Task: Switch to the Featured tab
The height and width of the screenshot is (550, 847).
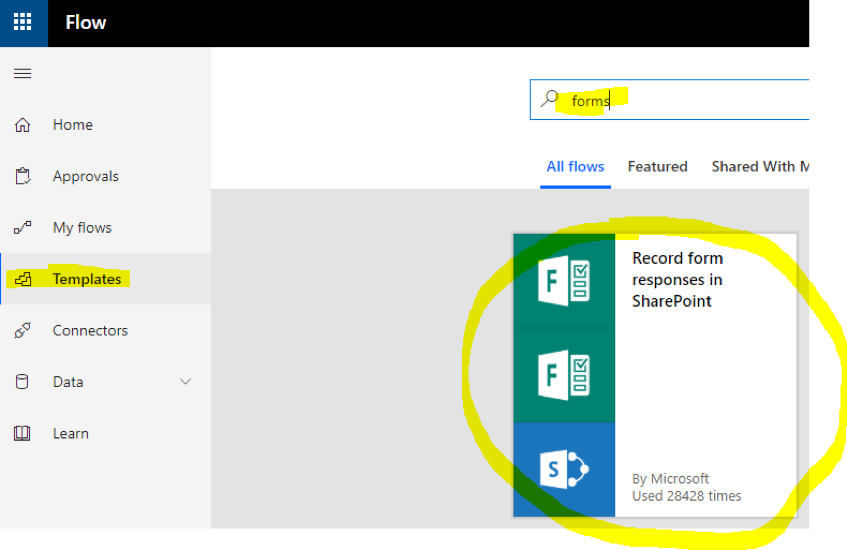Action: coord(657,166)
